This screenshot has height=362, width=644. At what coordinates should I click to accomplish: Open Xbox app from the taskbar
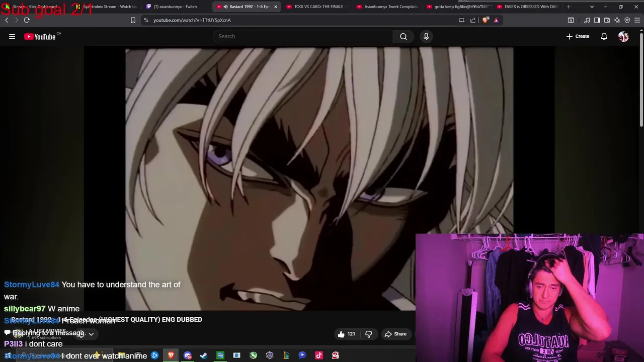tap(253, 355)
